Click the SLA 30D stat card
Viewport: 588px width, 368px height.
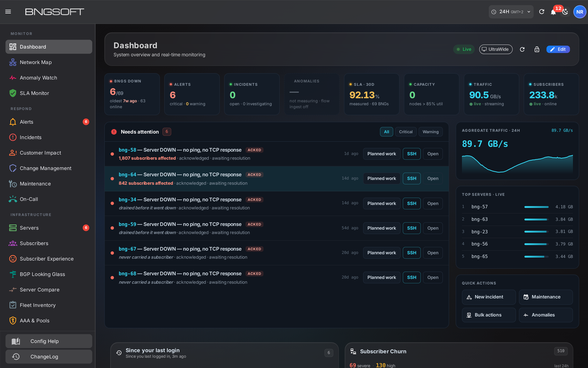[x=372, y=94]
